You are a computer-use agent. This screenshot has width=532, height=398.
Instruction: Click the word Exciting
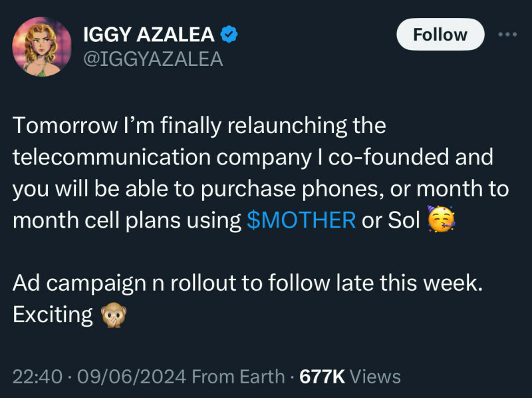53,314
